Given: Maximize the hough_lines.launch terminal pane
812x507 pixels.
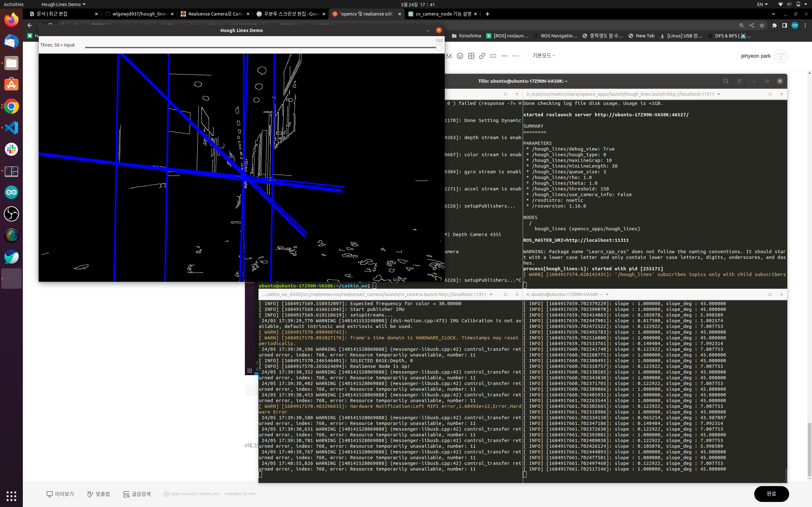Looking at the screenshot, I should 770,94.
